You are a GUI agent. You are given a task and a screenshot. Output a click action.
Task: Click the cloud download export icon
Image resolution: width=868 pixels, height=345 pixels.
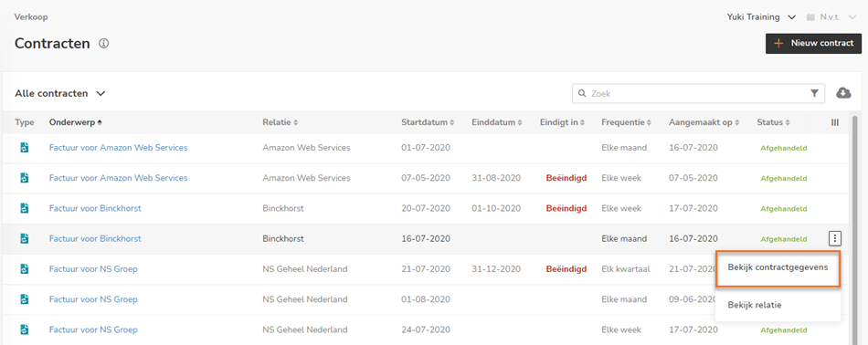[x=843, y=93]
